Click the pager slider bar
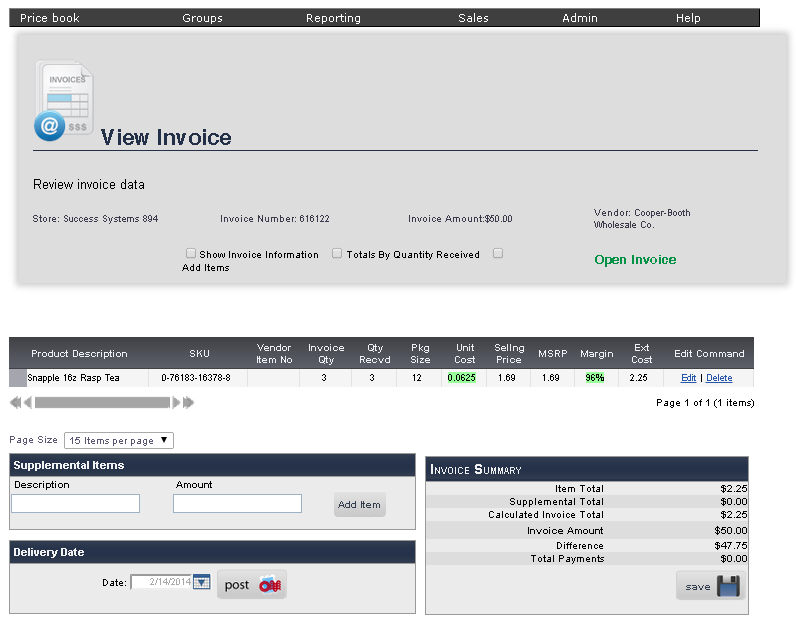This screenshot has width=796, height=642. click(102, 403)
